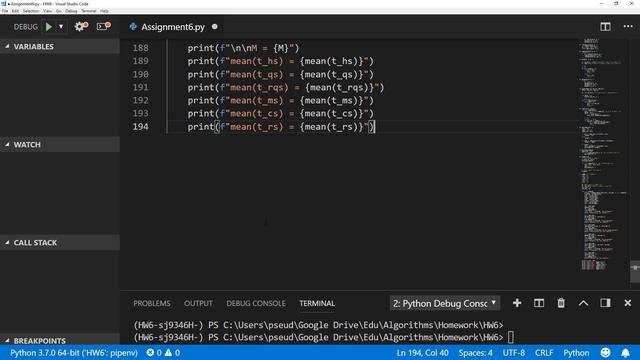Click the mean(t_cs) print statement on line 193
Image resolution: width=640 pixels, height=360 pixels.
click(280, 113)
